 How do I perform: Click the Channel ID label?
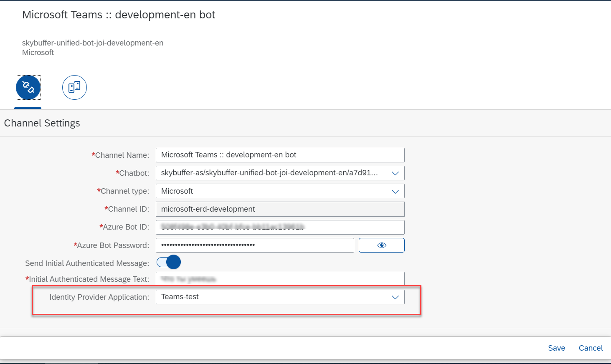click(x=127, y=209)
